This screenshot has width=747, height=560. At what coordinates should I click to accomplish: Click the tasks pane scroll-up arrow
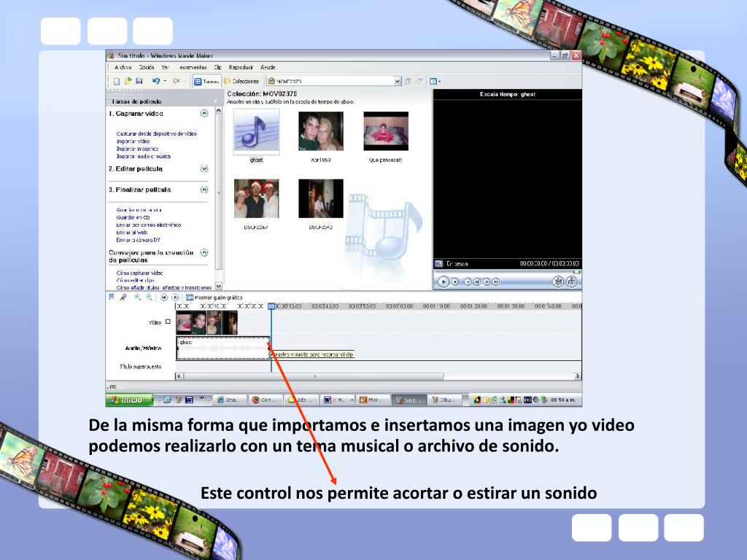[x=219, y=111]
